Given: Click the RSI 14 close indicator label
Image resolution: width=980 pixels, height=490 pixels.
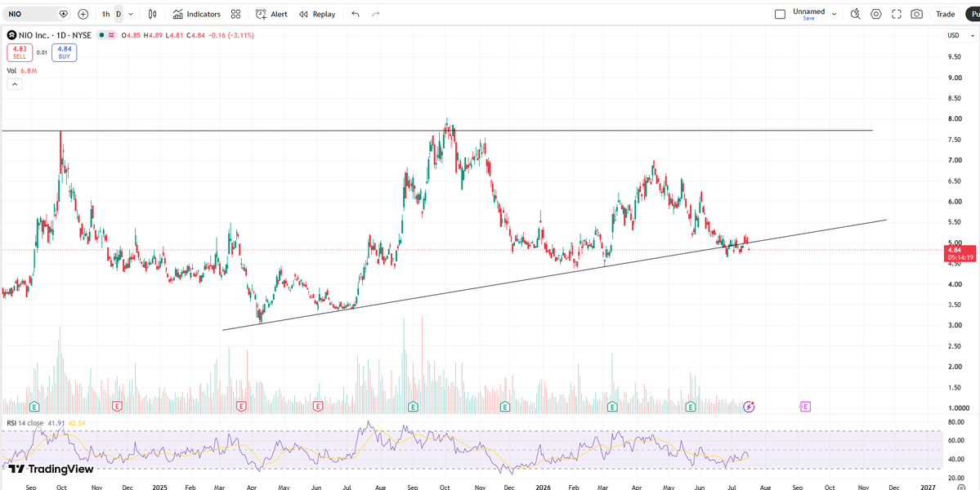Looking at the screenshot, I should pyautogui.click(x=25, y=422).
